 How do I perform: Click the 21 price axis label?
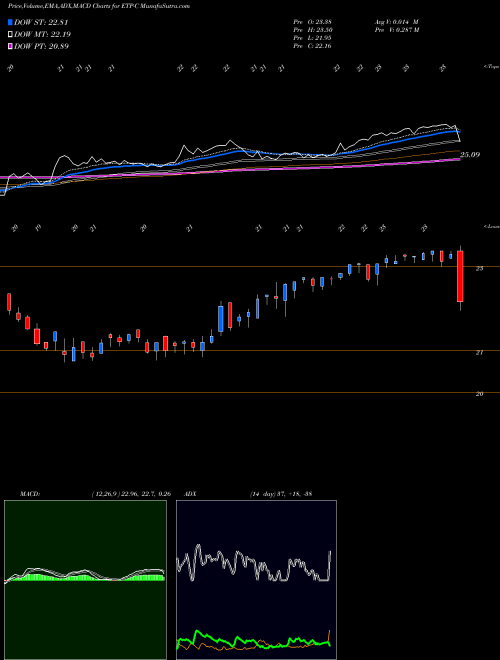coord(479,353)
